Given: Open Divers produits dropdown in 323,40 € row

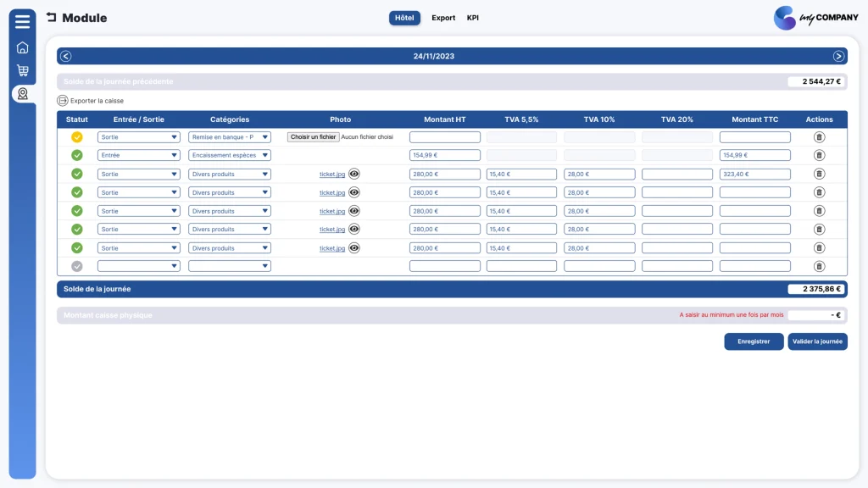Looking at the screenshot, I should pos(229,174).
